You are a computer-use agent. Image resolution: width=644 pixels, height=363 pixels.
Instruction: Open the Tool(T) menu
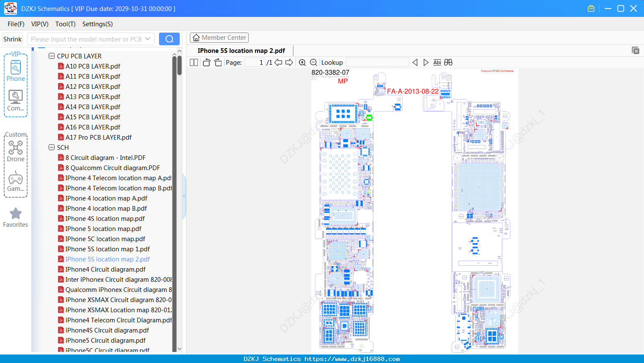tap(66, 24)
